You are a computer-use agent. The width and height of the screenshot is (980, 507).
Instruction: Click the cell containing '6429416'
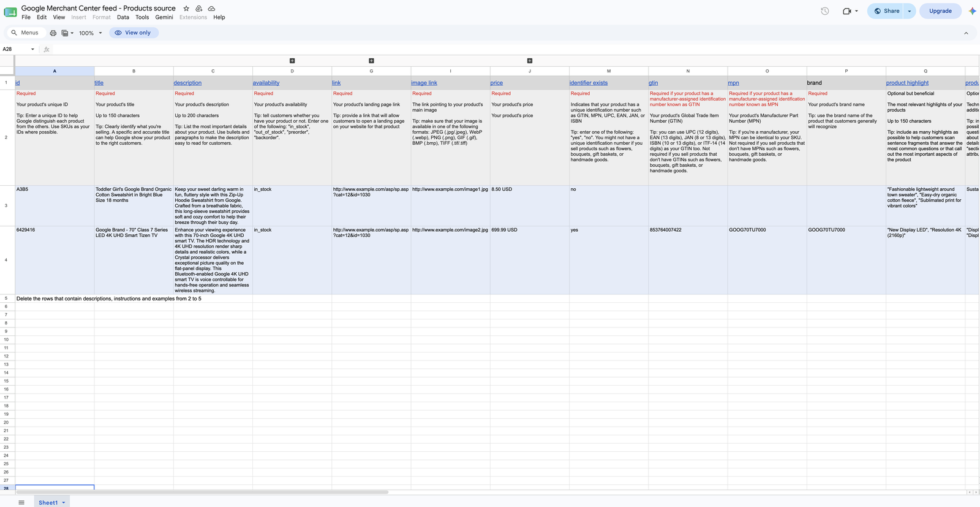pyautogui.click(x=55, y=260)
